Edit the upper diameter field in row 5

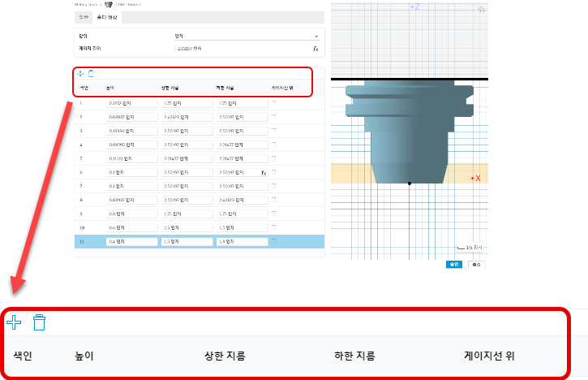[187, 159]
